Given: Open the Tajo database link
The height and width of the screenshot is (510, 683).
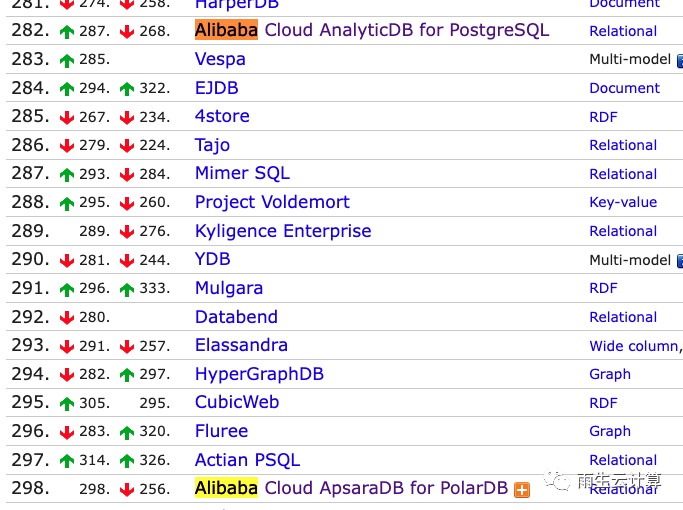Looking at the screenshot, I should [212, 145].
